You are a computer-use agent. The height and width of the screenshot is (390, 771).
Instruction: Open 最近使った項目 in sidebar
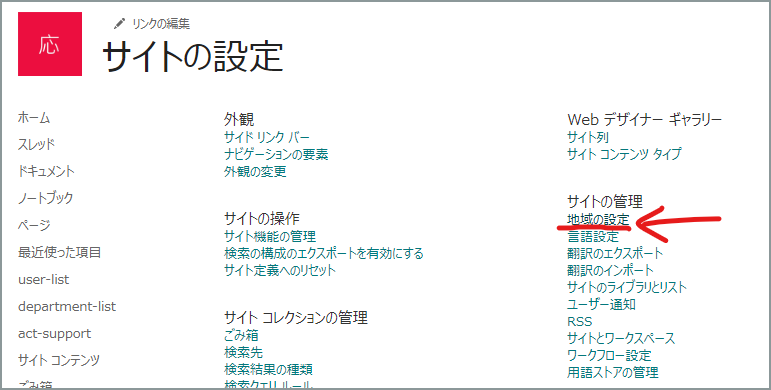pos(59,252)
